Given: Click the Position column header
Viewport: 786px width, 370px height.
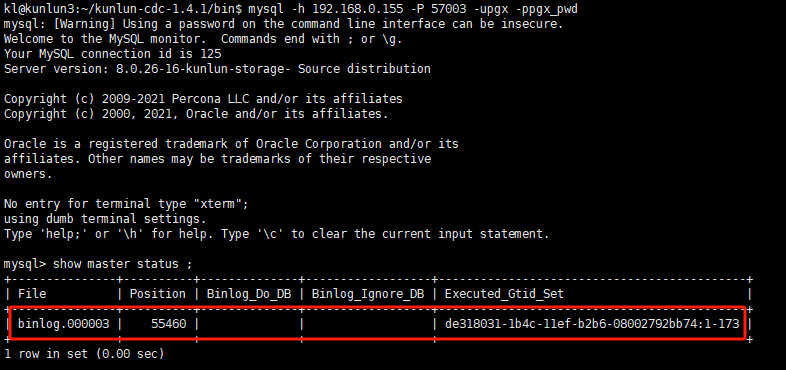Looking at the screenshot, I should [x=157, y=294].
